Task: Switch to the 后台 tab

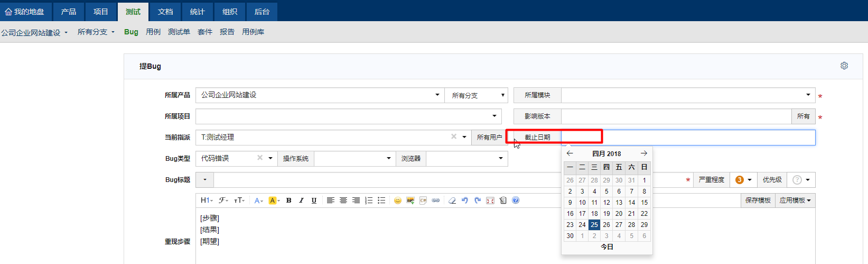Action: 262,12
